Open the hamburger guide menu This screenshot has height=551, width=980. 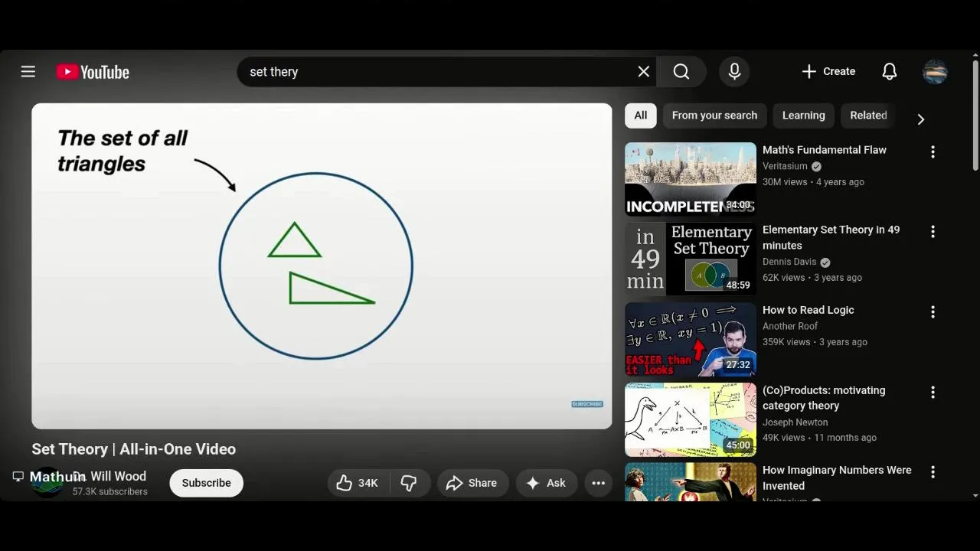(x=28, y=71)
